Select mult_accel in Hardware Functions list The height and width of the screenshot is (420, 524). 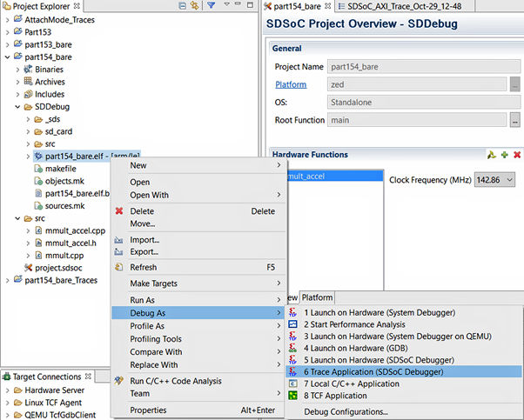click(335, 176)
